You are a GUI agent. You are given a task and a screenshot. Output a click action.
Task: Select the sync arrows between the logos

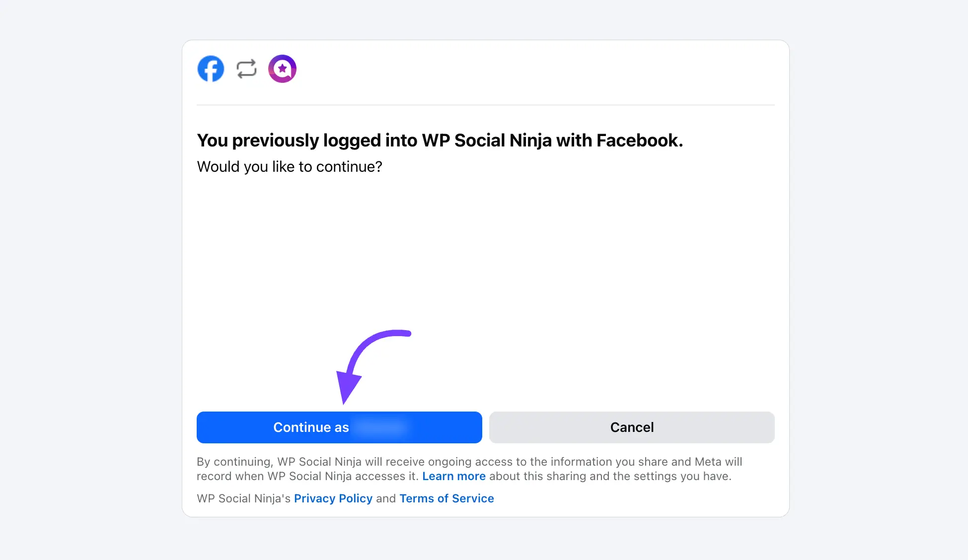[x=246, y=69]
